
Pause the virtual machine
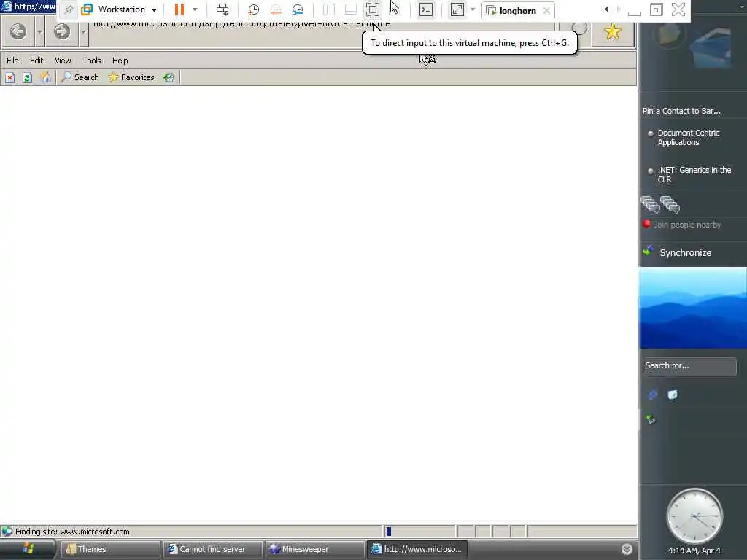coord(179,9)
